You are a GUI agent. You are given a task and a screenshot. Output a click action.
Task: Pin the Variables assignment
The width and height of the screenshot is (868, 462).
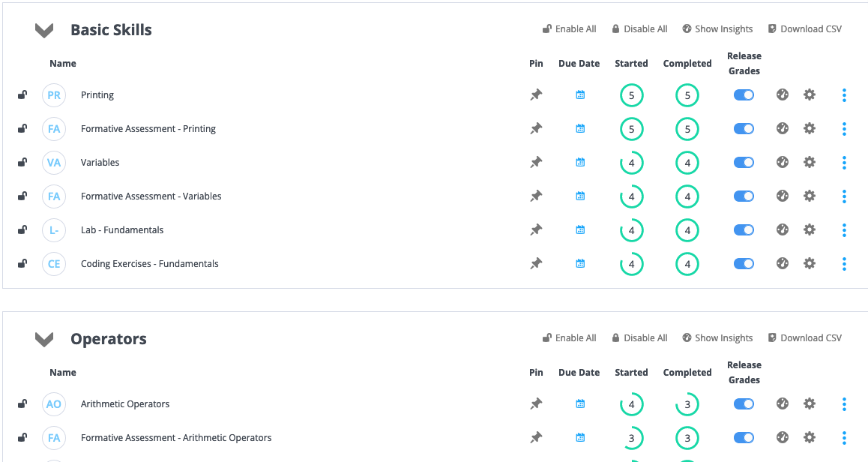pyautogui.click(x=536, y=163)
